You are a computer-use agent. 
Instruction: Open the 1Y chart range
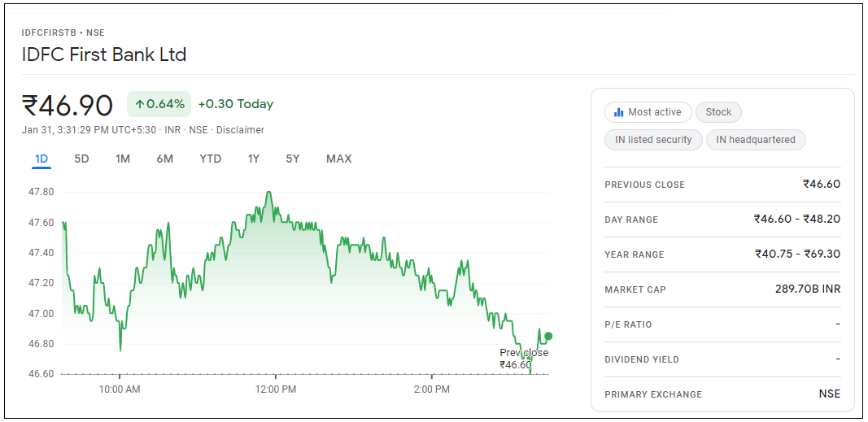tap(254, 159)
